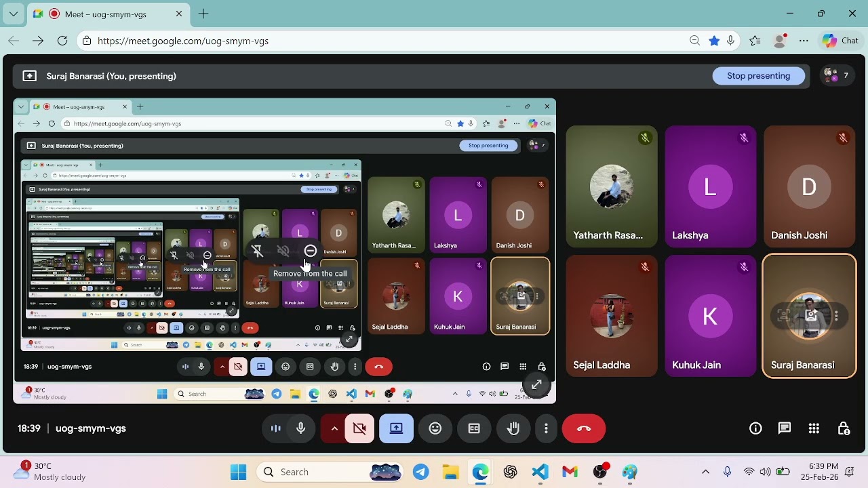The width and height of the screenshot is (868, 488).
Task: Open Telegram from the taskbar
Action: point(421,472)
